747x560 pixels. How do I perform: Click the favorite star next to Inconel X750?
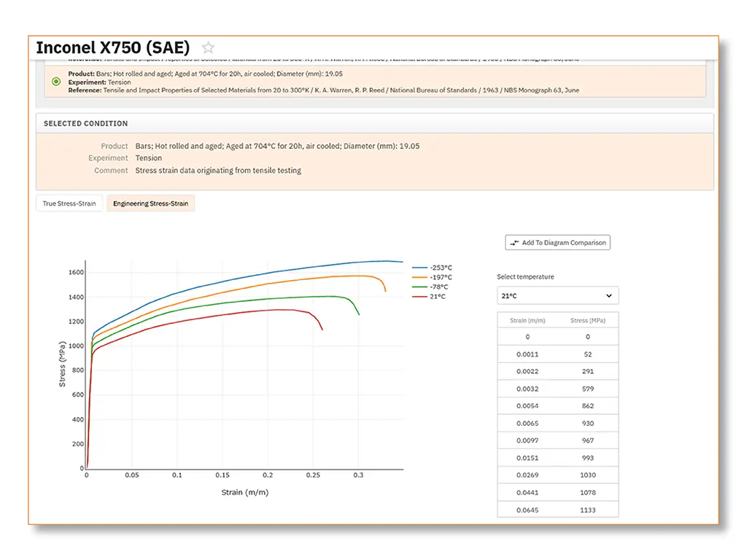click(208, 48)
